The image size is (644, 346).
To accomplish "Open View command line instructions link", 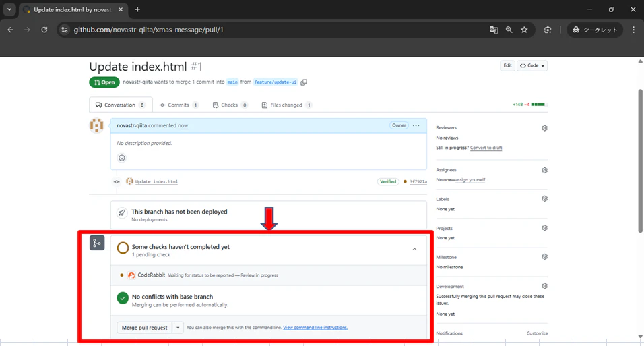I will [315, 328].
